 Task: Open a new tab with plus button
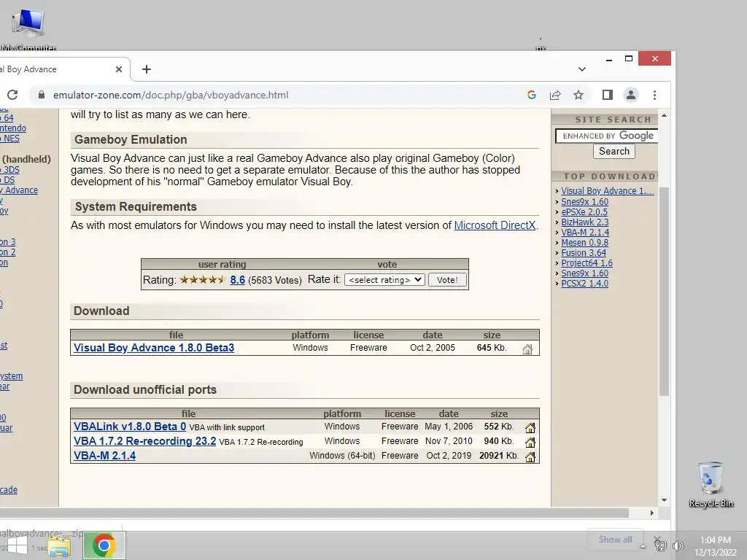tap(147, 69)
